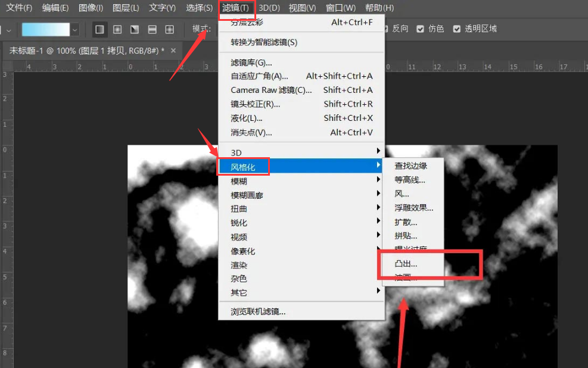This screenshot has width=588, height=368.
Task: Select the Diamond Gradient style icon
Action: (170, 29)
